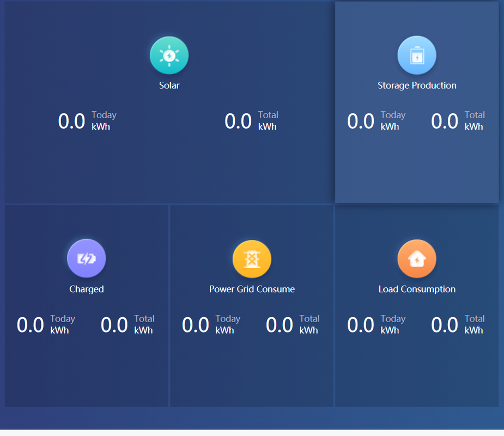
Task: Click kWh unit under Solar Today
Action: click(x=101, y=126)
